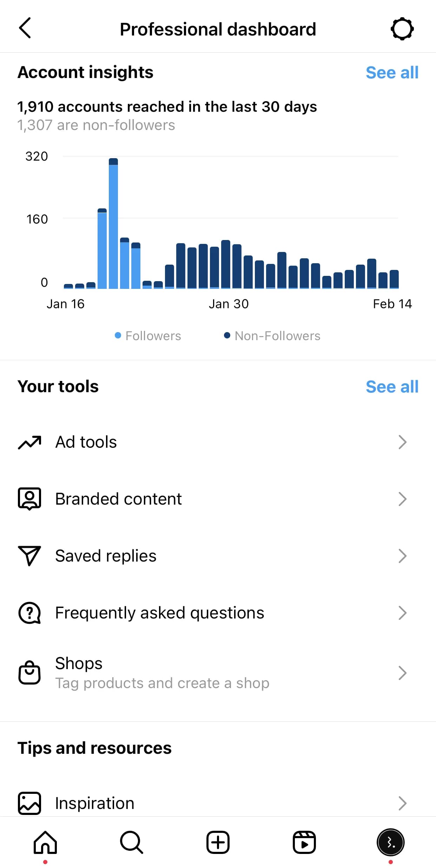436x868 pixels.
Task: Tap the Shops bag icon
Action: [29, 673]
